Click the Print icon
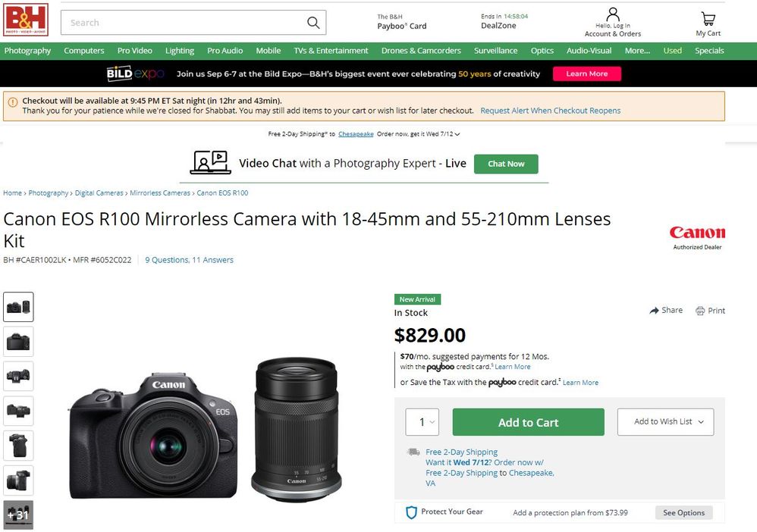This screenshot has width=757, height=532. click(700, 311)
